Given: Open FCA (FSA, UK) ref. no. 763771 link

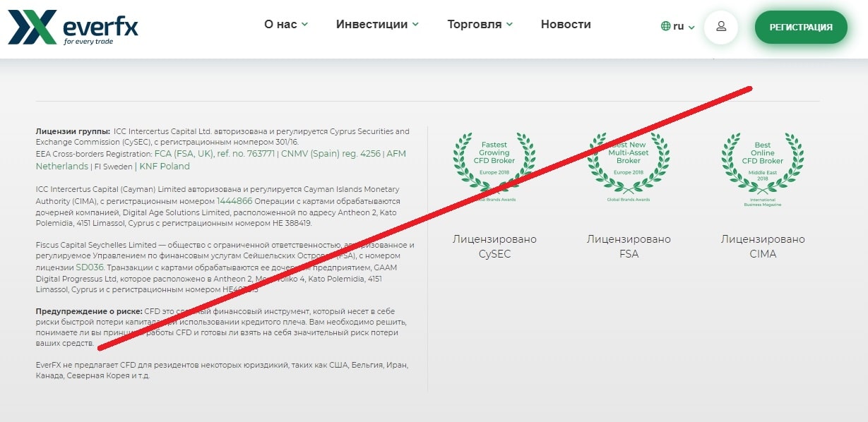Looking at the screenshot, I should 215,153.
